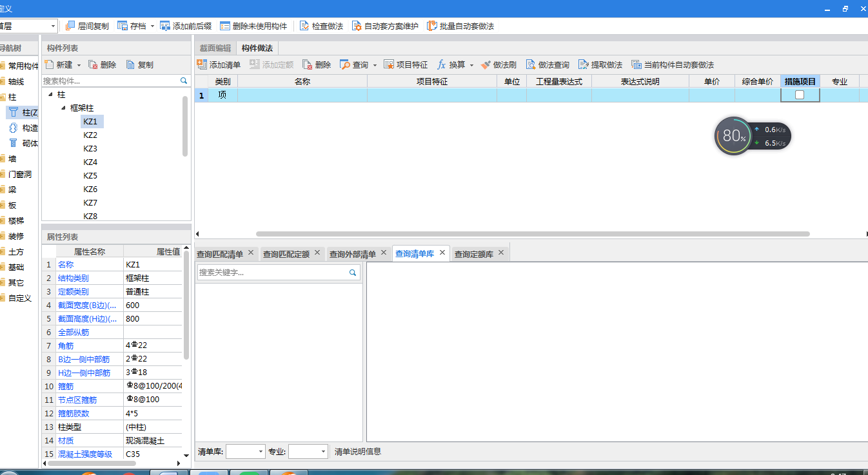Click 当前构件自动套做法 icon

[x=636, y=64]
